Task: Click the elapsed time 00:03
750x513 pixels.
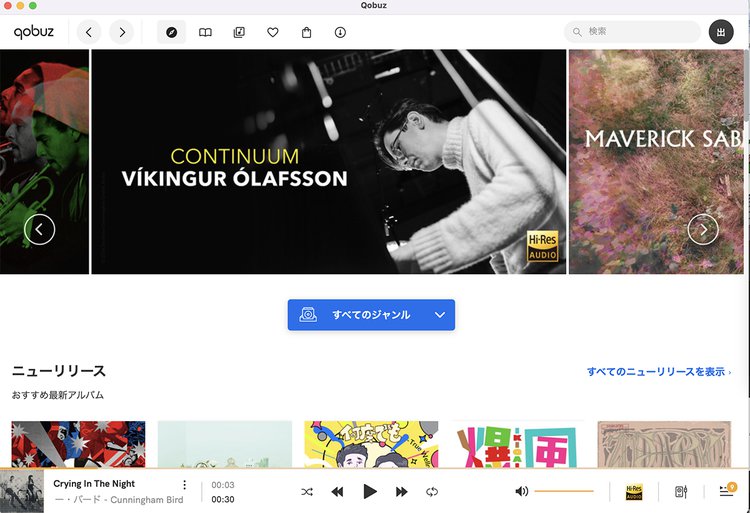Action: click(223, 485)
